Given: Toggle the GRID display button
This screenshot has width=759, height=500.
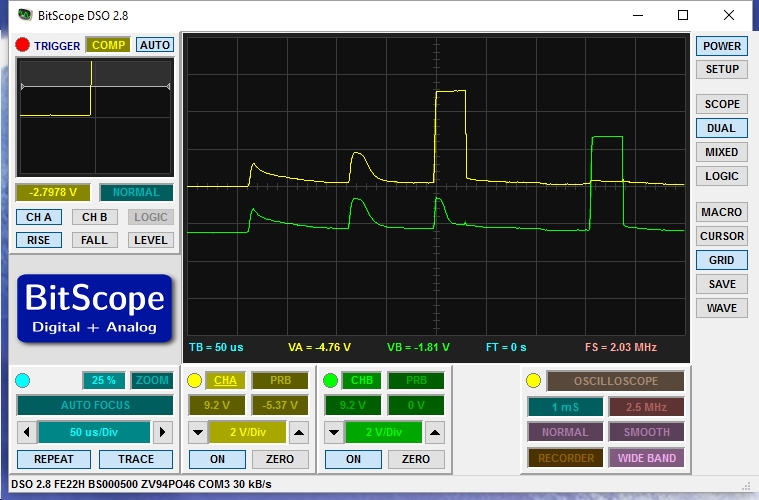Looking at the screenshot, I should [722, 260].
